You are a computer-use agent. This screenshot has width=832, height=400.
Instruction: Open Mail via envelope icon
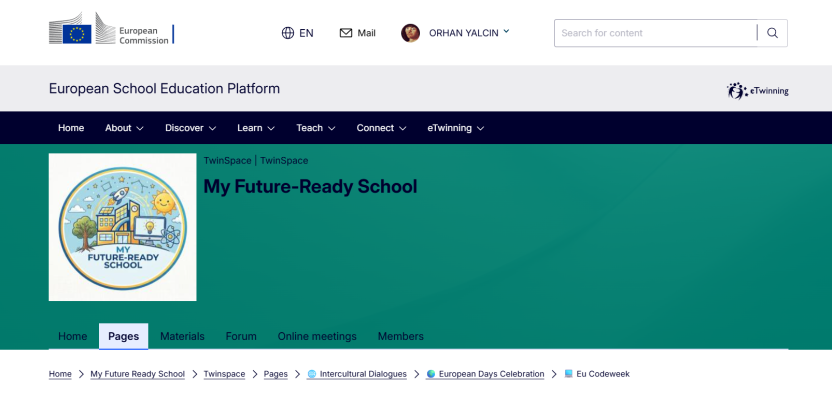pyautogui.click(x=346, y=33)
